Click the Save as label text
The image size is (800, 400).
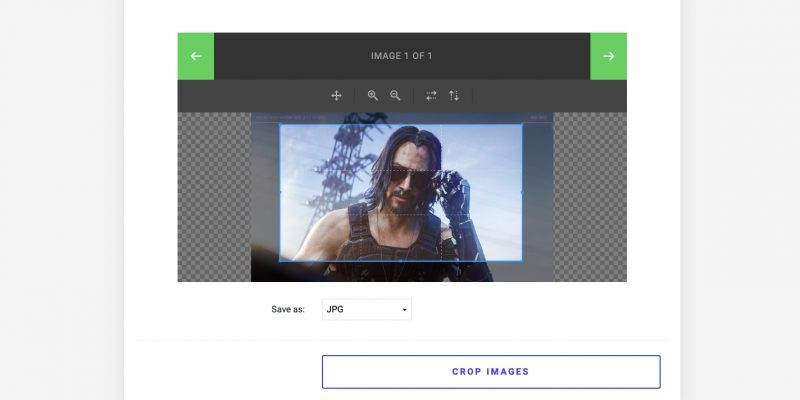pos(287,310)
